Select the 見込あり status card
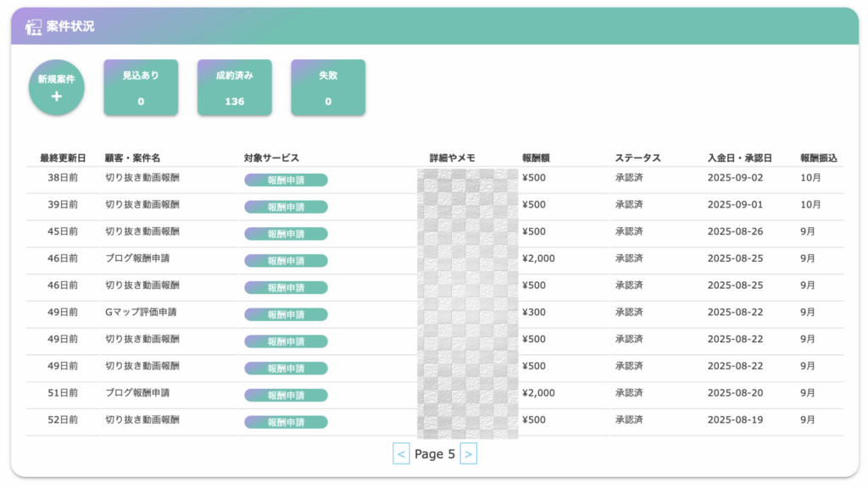This screenshot has height=488, width=868. 141,87
